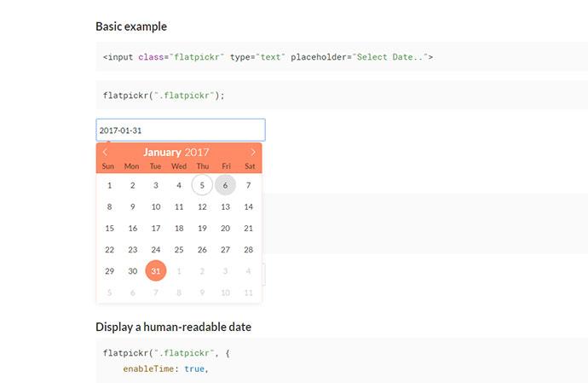Choose the highlighted day 31

[156, 271]
